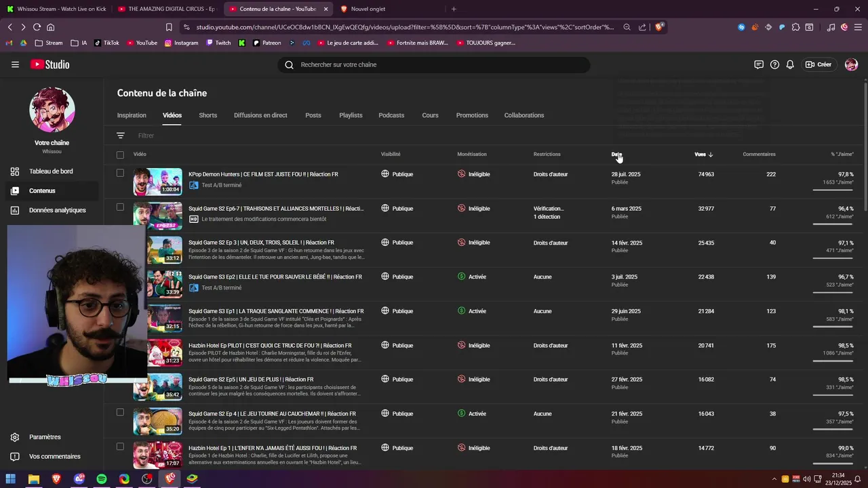The height and width of the screenshot is (488, 868).
Task: Switch to the Playlists tab
Action: [x=351, y=115]
